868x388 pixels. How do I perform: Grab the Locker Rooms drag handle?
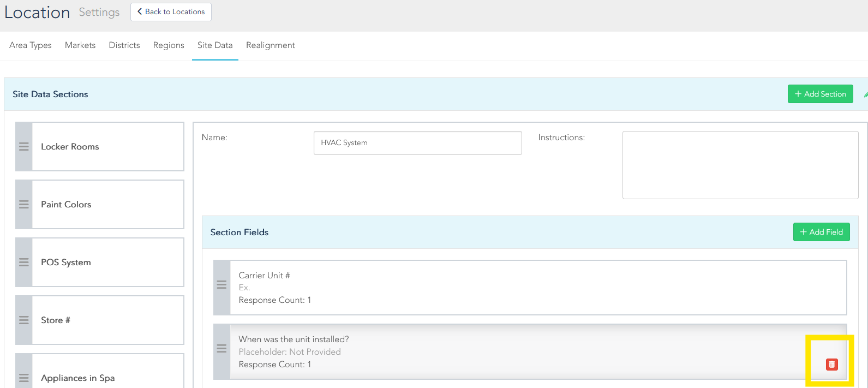click(x=24, y=147)
